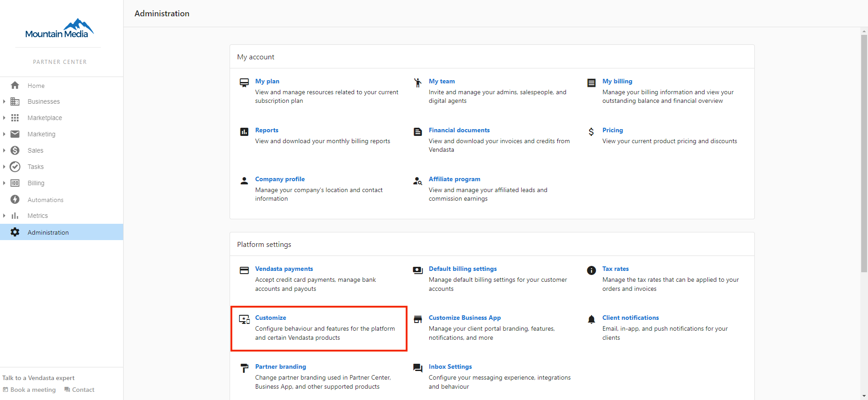The width and height of the screenshot is (868, 400).
Task: Click the My plan monitor icon
Action: pyautogui.click(x=244, y=82)
